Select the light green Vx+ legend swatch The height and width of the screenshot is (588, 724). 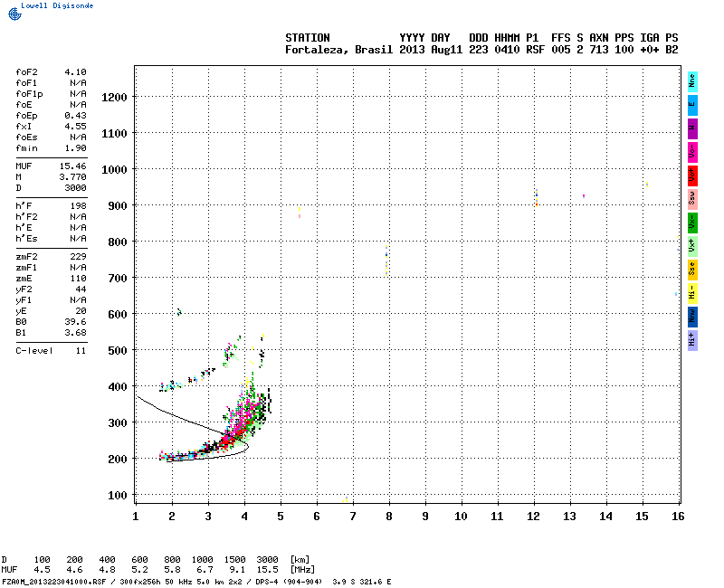click(692, 246)
